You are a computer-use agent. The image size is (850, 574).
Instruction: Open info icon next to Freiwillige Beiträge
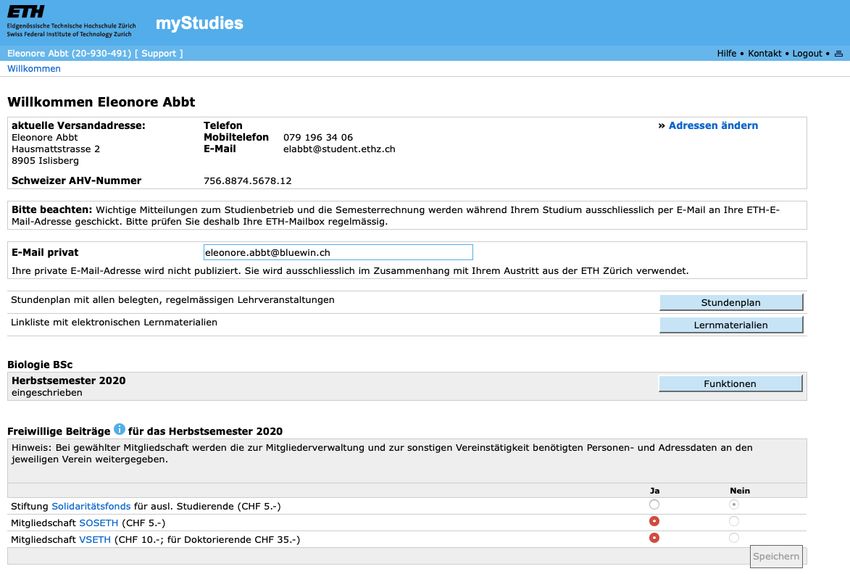(119, 430)
